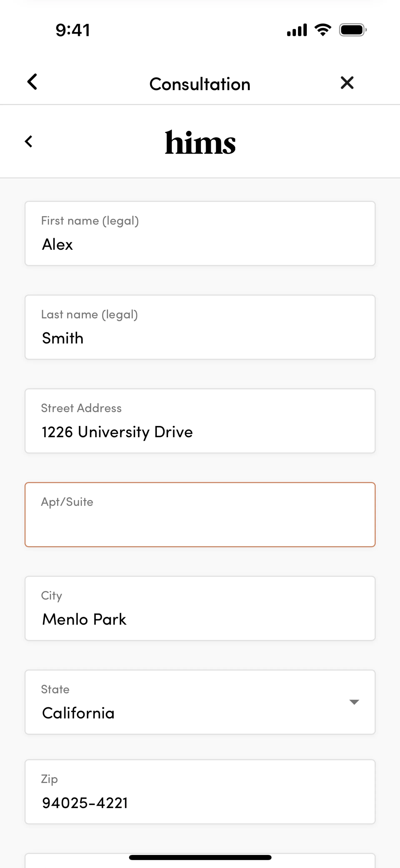Tap the battery indicator icon
The image size is (400, 868).
coord(352,30)
